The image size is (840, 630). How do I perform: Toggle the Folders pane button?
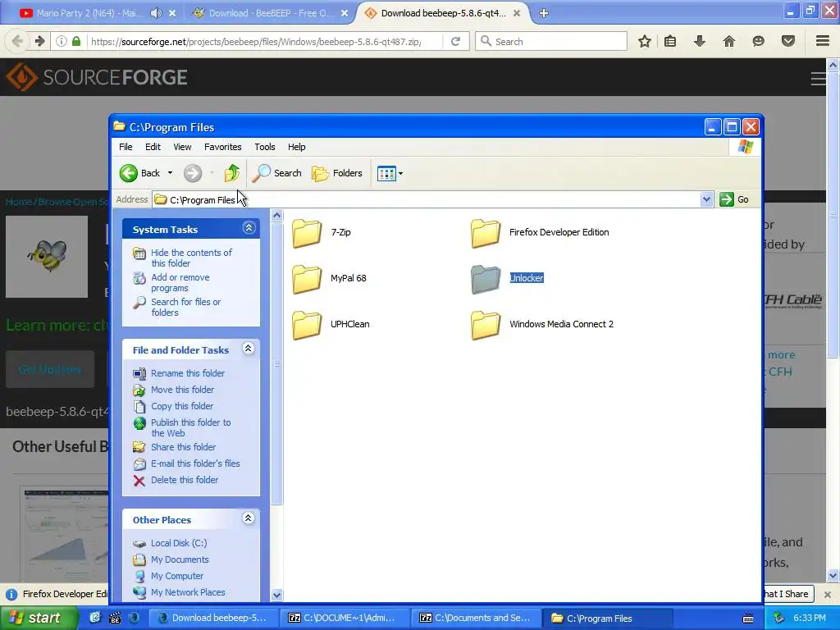click(x=337, y=173)
